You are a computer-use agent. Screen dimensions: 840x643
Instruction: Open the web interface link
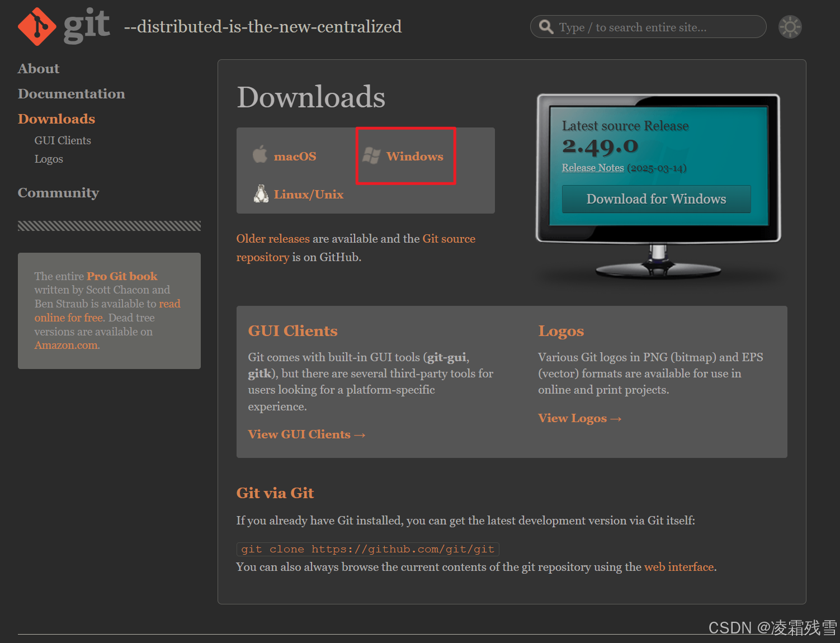tap(679, 567)
